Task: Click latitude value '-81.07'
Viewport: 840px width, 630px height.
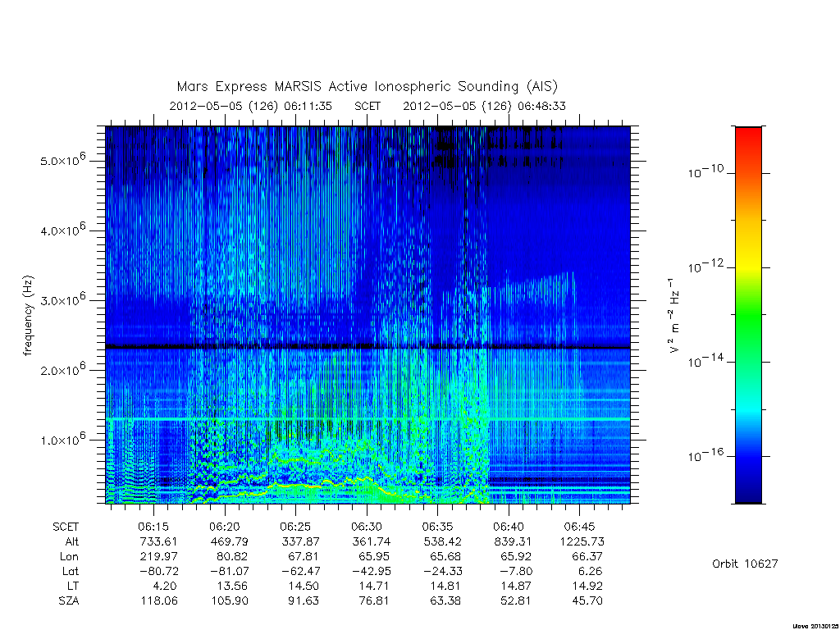Action: click(x=230, y=571)
